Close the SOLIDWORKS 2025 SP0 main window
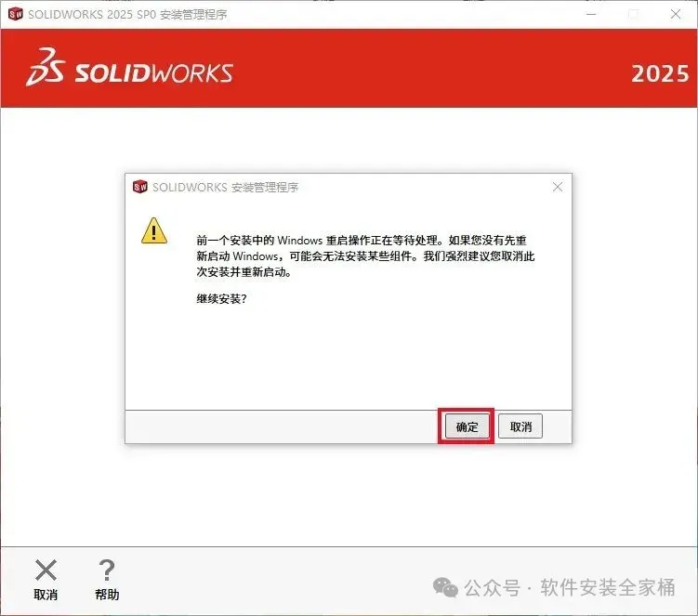Viewport: 698px width, 616px height. click(x=676, y=14)
